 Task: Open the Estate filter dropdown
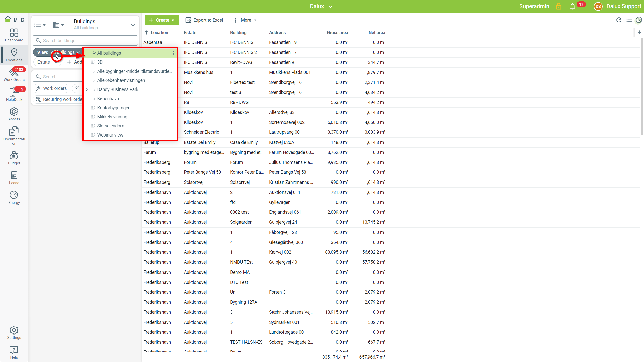47,62
